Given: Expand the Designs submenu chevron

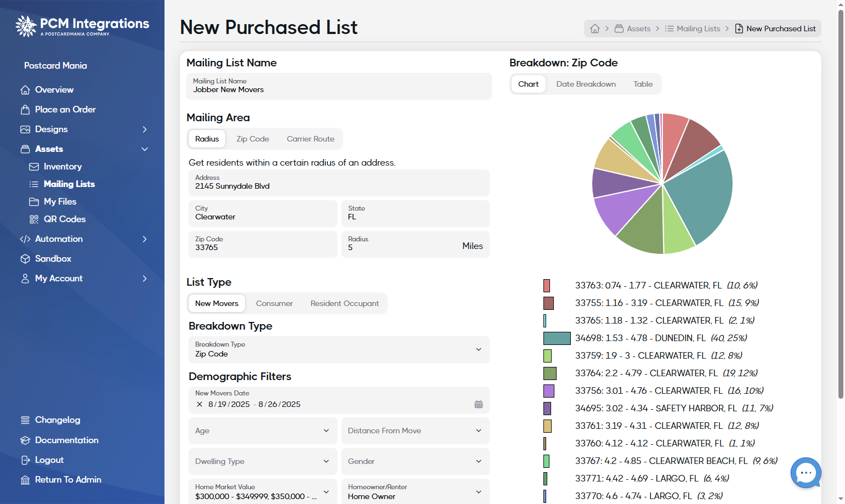Looking at the screenshot, I should (145, 129).
